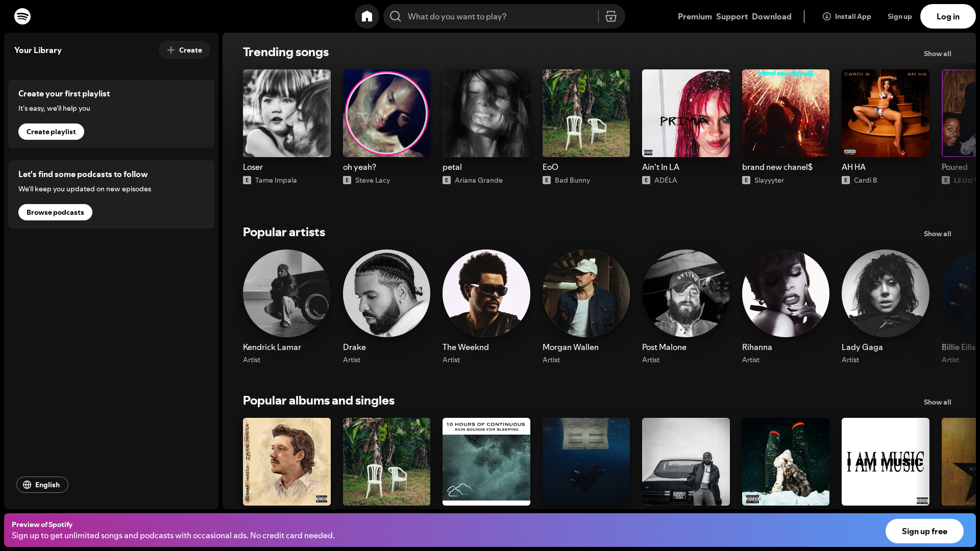The image size is (980, 551).
Task: Open the Cardi B artist link
Action: (866, 180)
